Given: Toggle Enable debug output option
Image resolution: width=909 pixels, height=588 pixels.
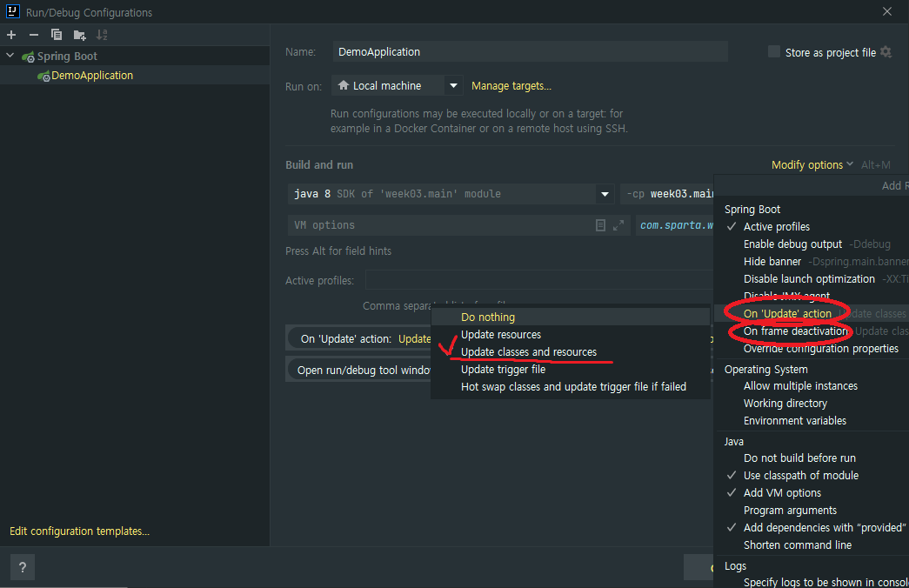Looking at the screenshot, I should click(x=812, y=244).
